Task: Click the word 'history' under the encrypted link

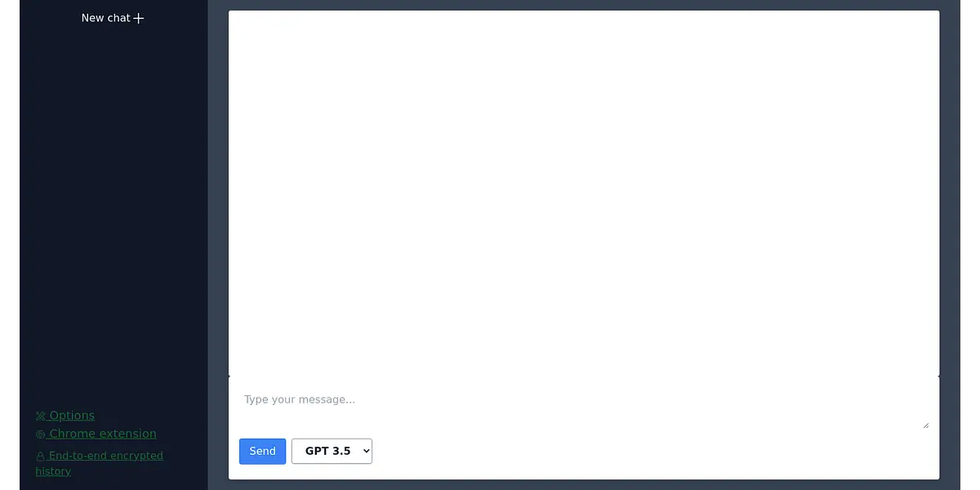Action: click(53, 471)
